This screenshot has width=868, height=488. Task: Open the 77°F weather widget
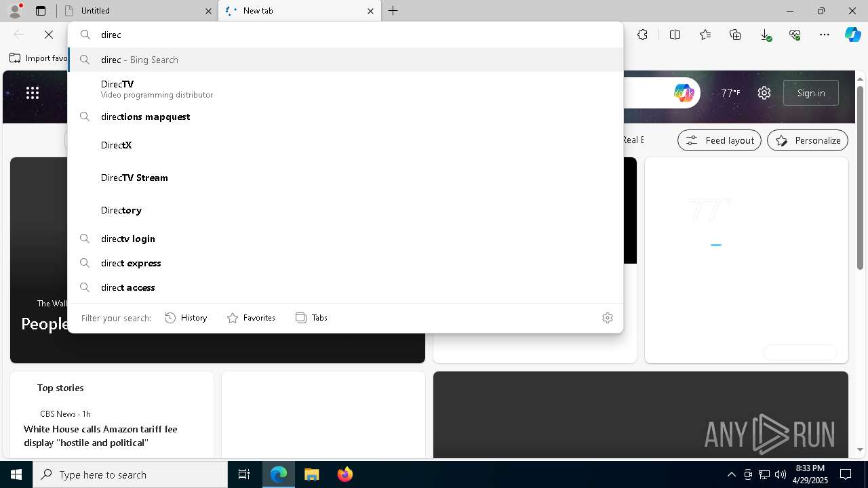(730, 93)
